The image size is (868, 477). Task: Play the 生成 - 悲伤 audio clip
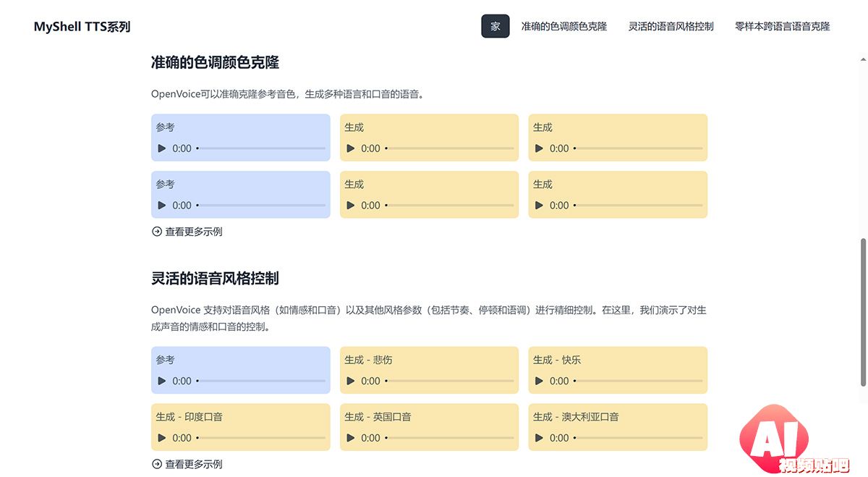tap(351, 381)
